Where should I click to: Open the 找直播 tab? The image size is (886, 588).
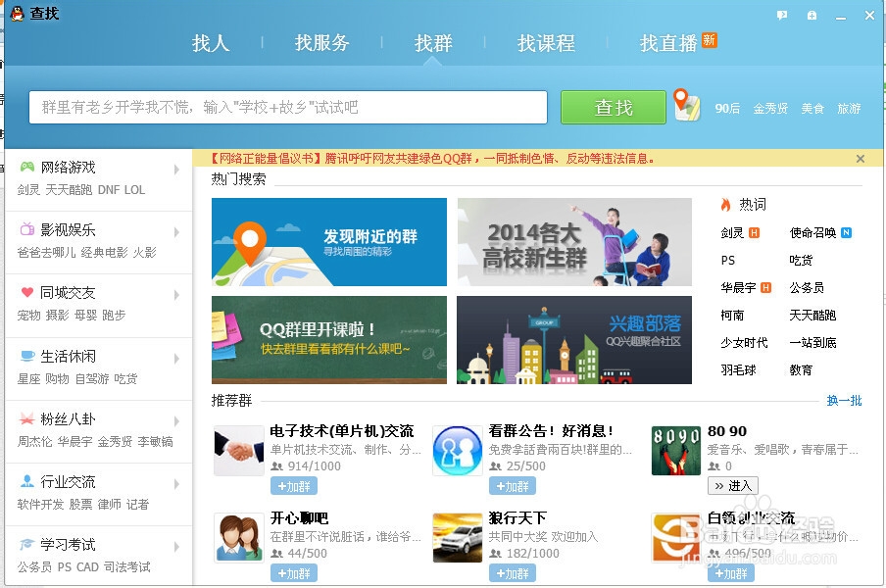668,43
